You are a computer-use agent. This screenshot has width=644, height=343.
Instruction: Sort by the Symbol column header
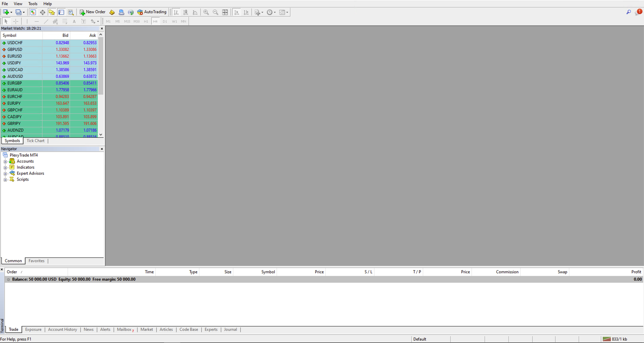(22, 35)
